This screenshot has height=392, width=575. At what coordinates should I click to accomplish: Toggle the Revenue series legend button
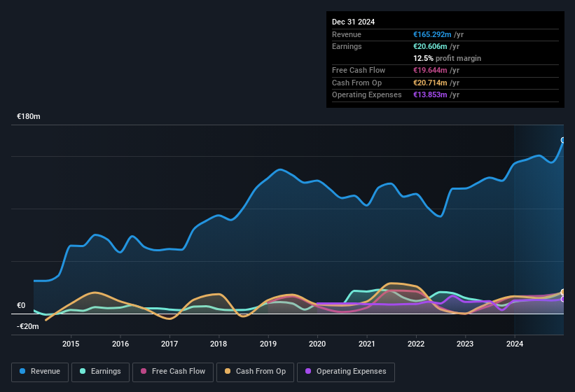(40, 372)
